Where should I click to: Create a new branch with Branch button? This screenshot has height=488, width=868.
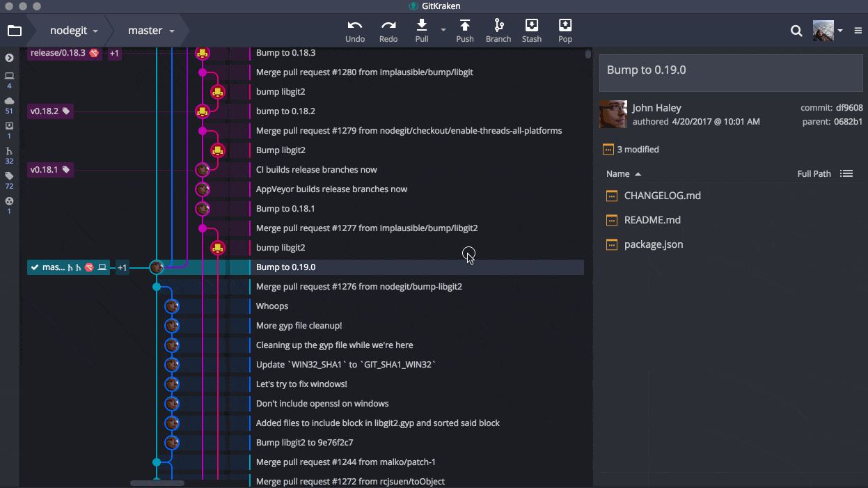point(498,31)
